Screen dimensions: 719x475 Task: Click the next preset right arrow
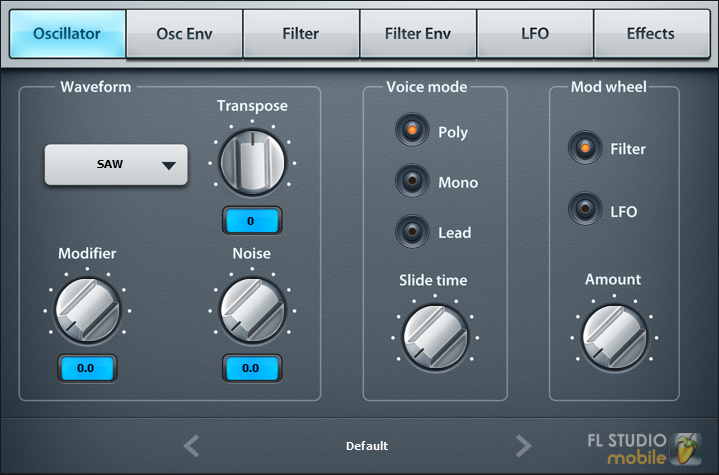pos(523,446)
